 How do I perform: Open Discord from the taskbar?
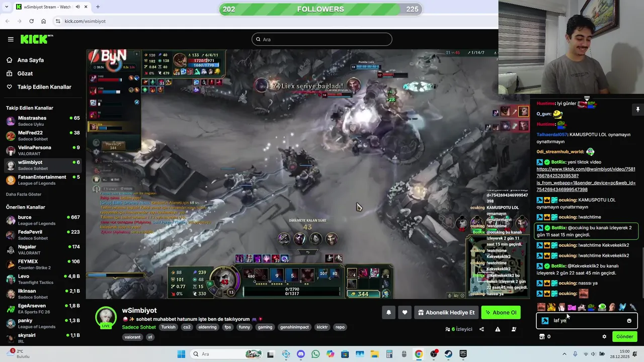tap(301, 354)
